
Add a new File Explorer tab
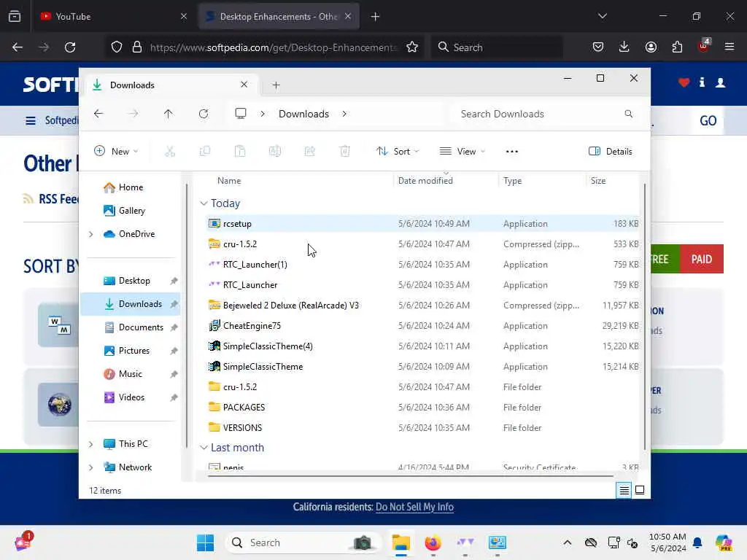276,85
